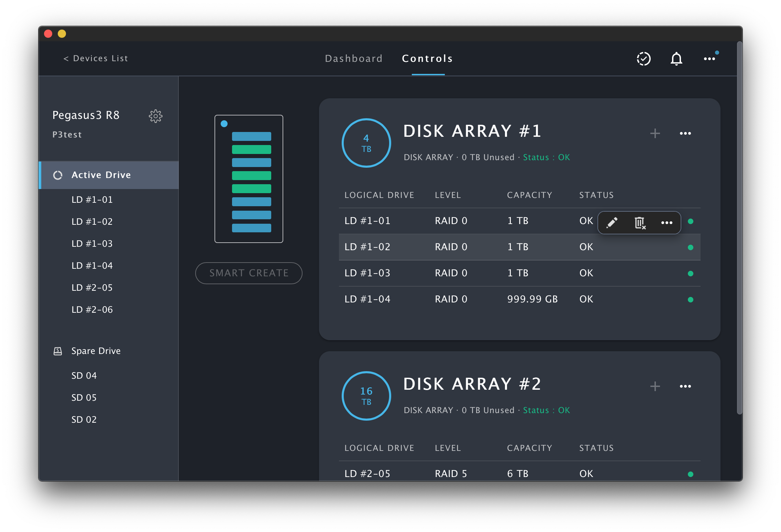Viewport: 781px width, 532px height.
Task: Click Disk Array #2 Status : OK text
Action: click(x=546, y=410)
